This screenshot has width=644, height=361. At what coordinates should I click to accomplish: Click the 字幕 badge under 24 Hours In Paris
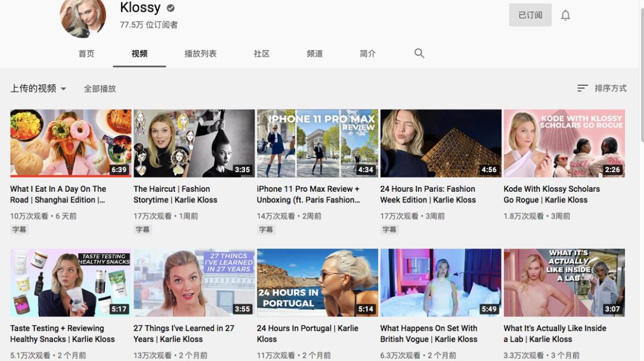389,230
